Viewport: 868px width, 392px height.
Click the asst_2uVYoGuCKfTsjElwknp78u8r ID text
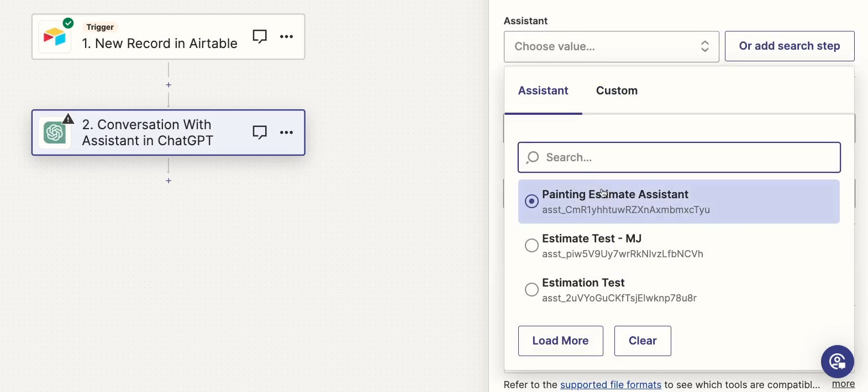pyautogui.click(x=619, y=298)
